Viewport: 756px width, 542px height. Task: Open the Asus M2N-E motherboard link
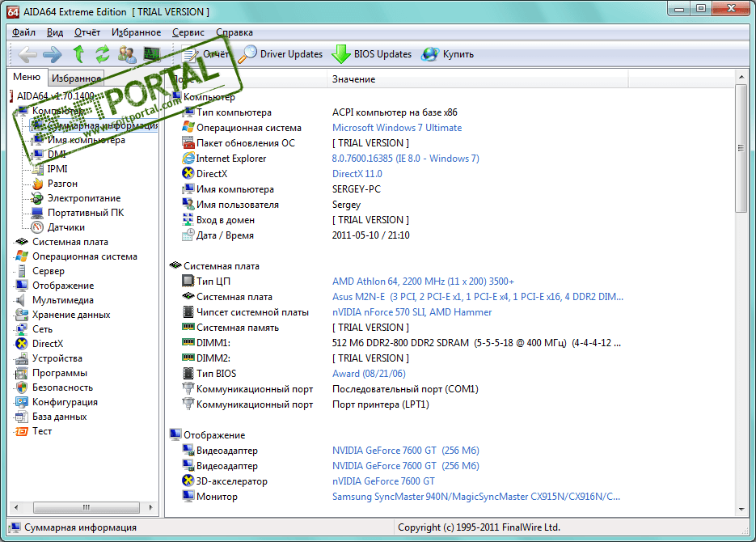[477, 297]
